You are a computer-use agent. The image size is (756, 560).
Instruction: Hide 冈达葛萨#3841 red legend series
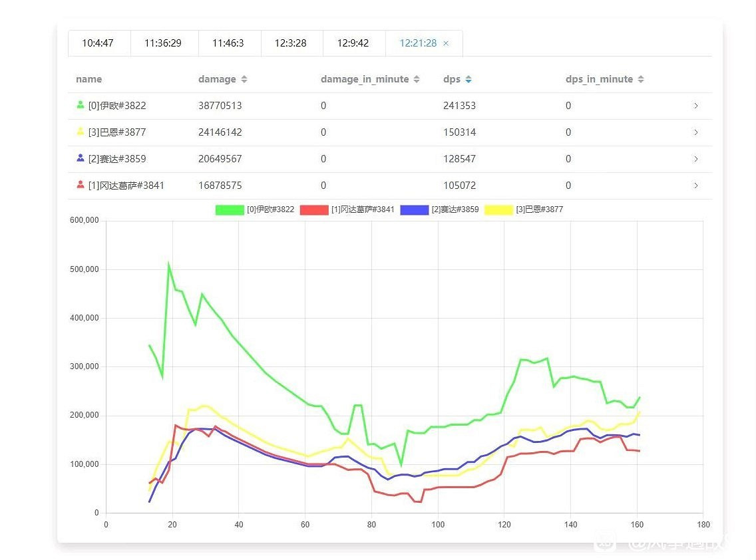click(314, 210)
